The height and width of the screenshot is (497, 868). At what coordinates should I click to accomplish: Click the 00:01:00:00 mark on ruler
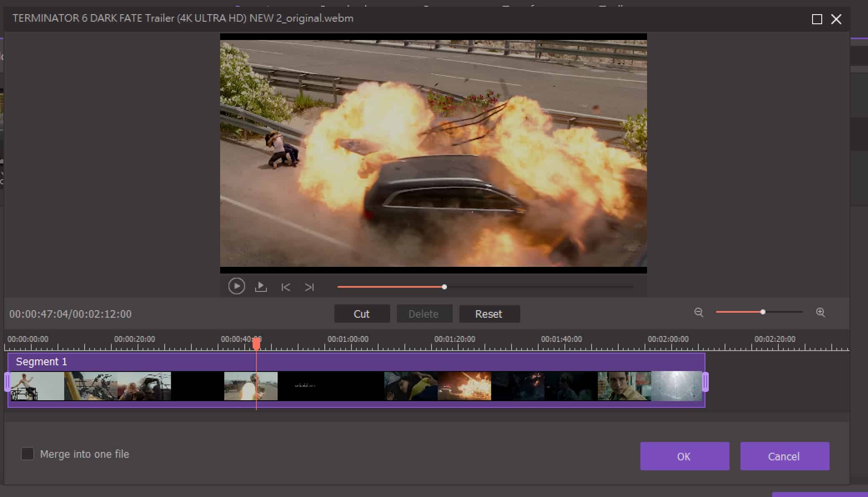pyautogui.click(x=348, y=339)
